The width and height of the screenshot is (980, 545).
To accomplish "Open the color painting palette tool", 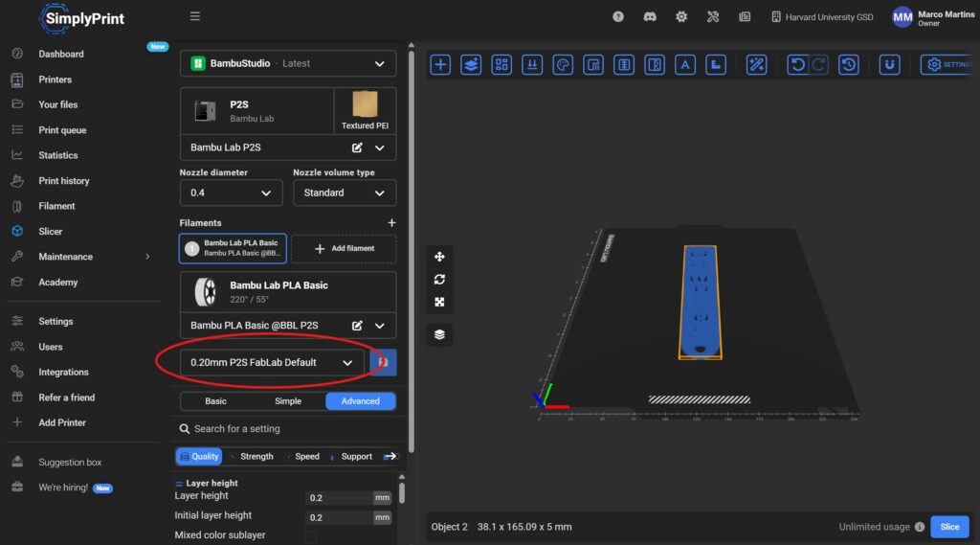I will (563, 64).
